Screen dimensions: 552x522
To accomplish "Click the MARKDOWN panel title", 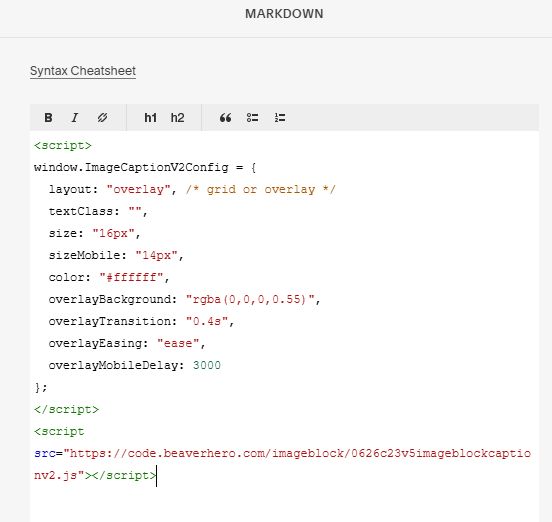I will point(284,14).
